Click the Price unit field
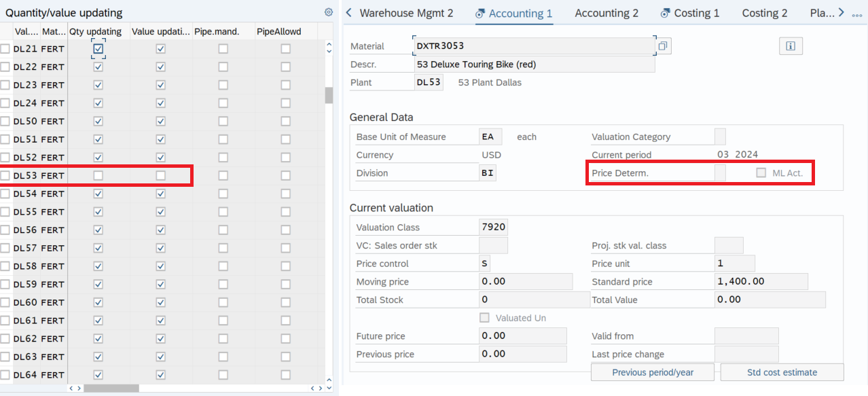Viewport: 868px width, 396px height. tap(735, 264)
